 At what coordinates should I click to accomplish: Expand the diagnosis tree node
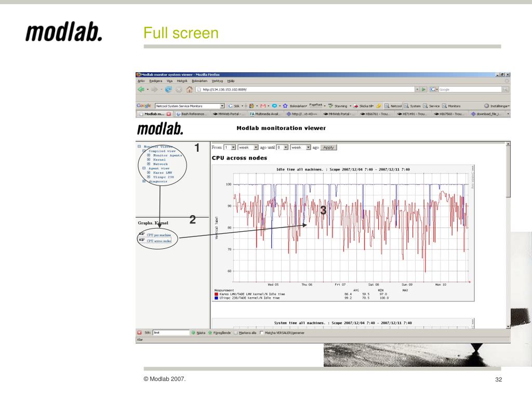pos(144,181)
